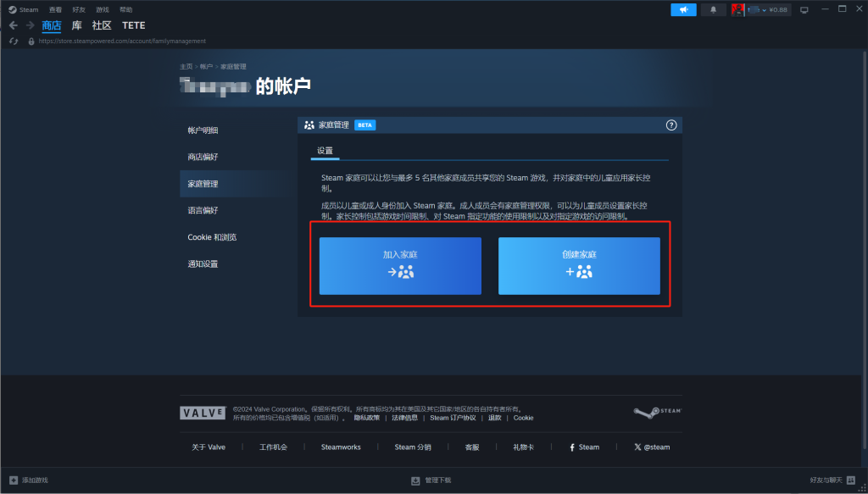Open the notifications bell
Screen dimensions: 868x494
pyautogui.click(x=714, y=9)
